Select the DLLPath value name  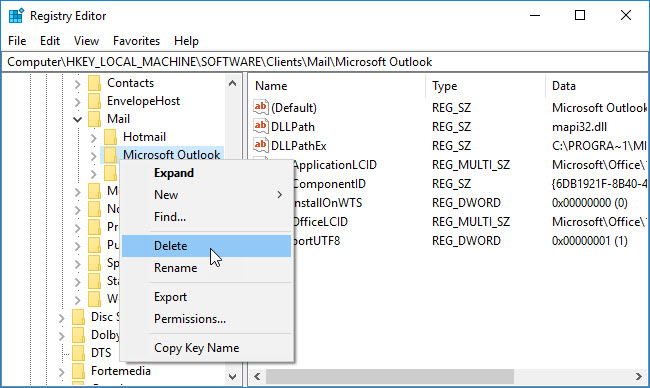tap(293, 126)
